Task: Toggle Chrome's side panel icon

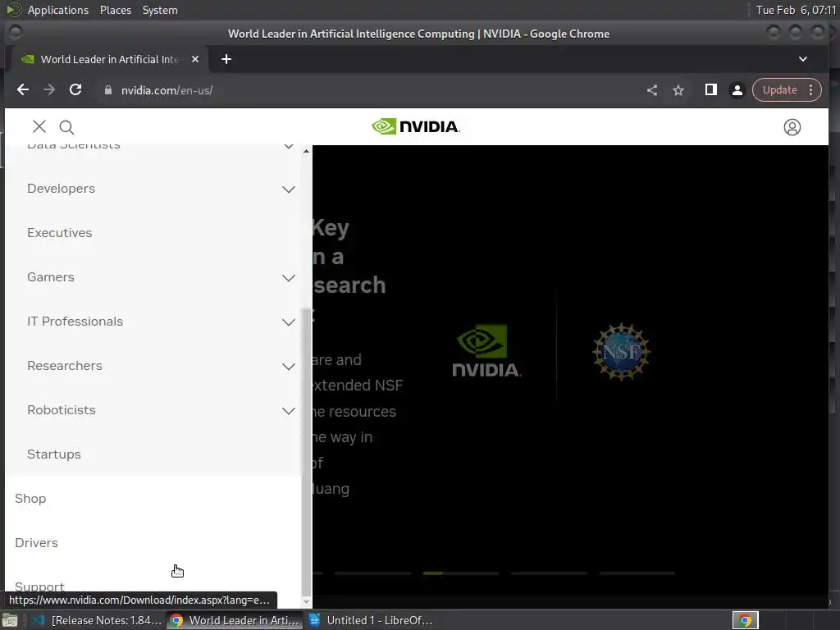Action: (711, 90)
